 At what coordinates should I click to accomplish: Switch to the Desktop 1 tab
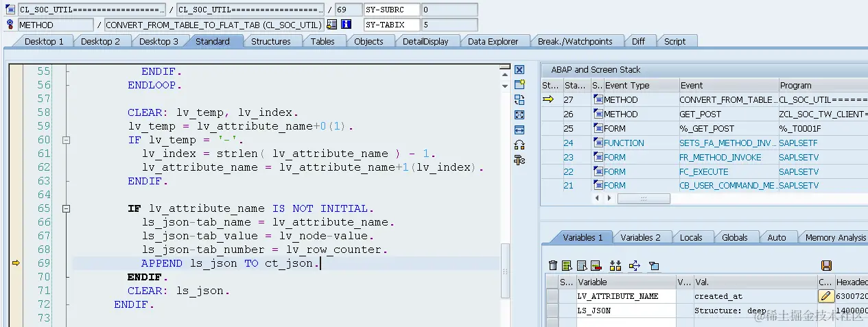coord(44,41)
